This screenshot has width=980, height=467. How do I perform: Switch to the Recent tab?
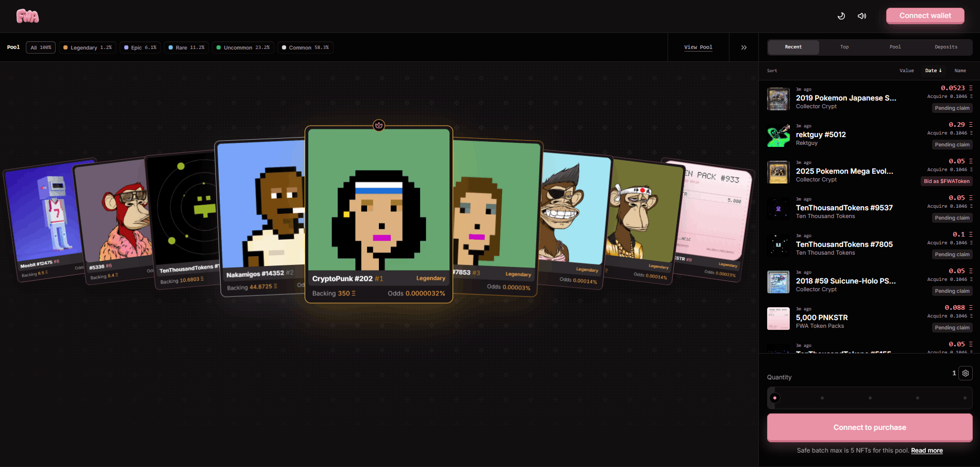point(793,47)
